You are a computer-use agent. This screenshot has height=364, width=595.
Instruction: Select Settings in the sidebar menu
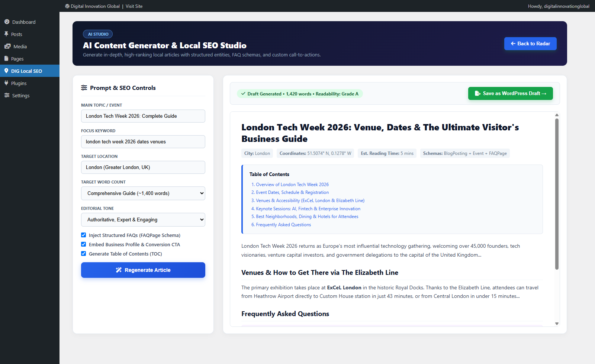tap(30, 95)
